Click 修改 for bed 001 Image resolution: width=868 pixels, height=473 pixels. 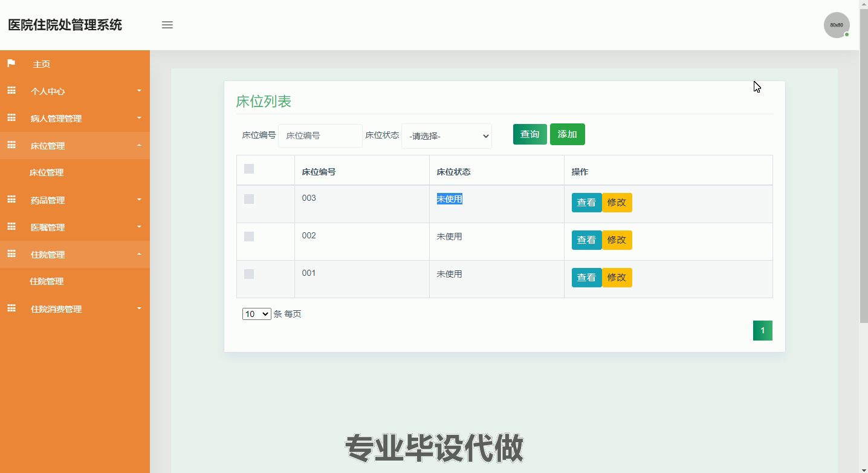[x=617, y=278]
